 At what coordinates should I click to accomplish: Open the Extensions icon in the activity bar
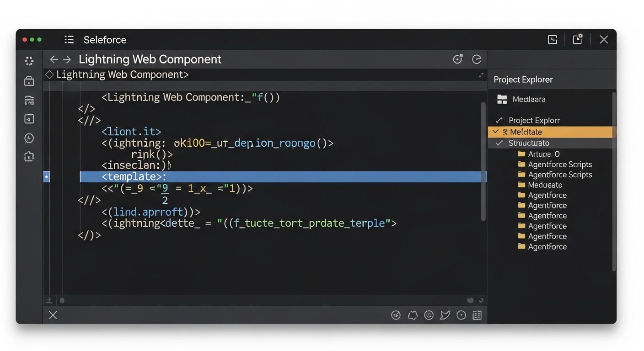[x=29, y=60]
